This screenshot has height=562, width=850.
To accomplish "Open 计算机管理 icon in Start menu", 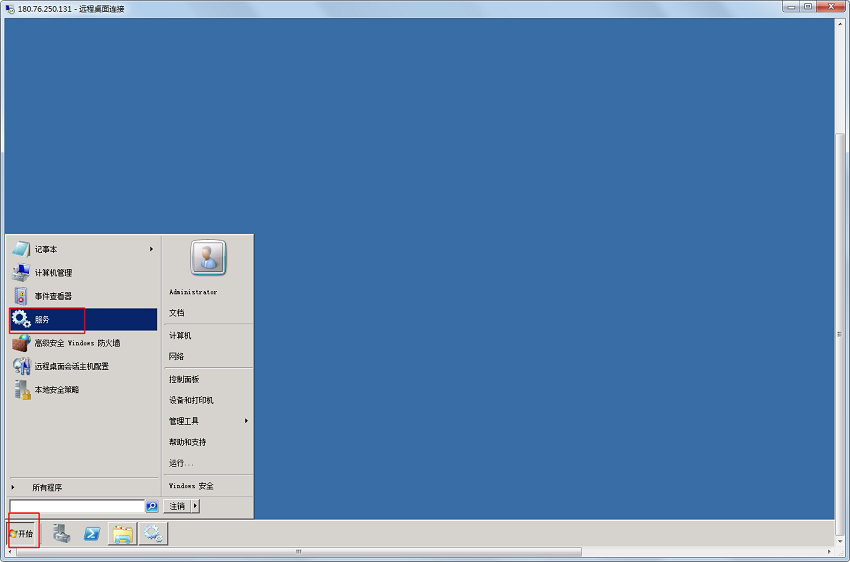I will point(21,273).
